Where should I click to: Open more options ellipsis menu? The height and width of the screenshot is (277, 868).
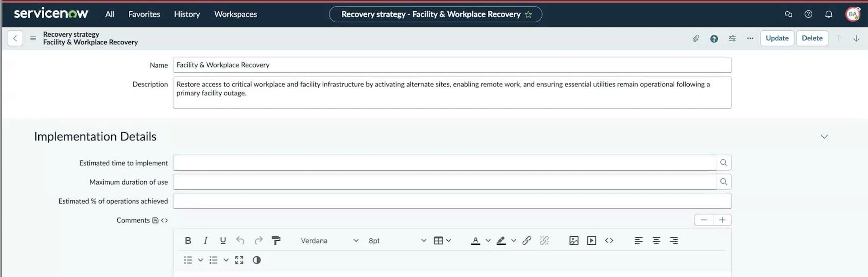pos(750,38)
